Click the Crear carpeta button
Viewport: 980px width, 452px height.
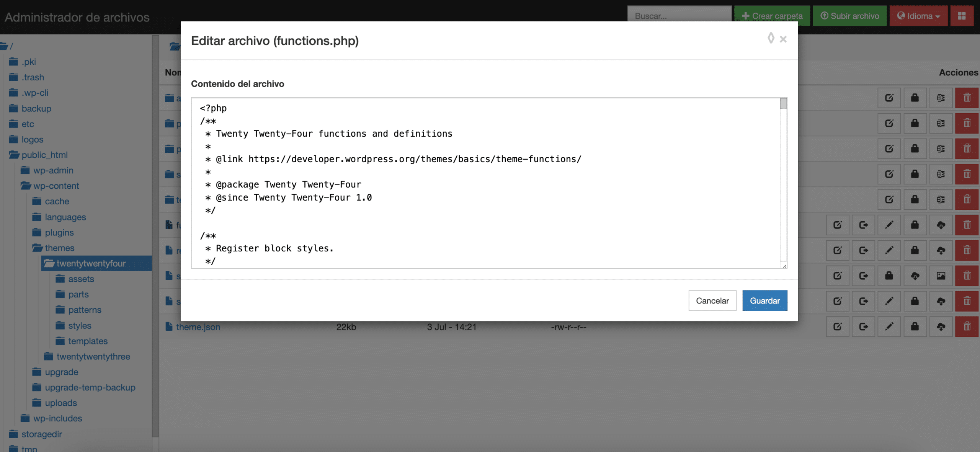point(772,16)
